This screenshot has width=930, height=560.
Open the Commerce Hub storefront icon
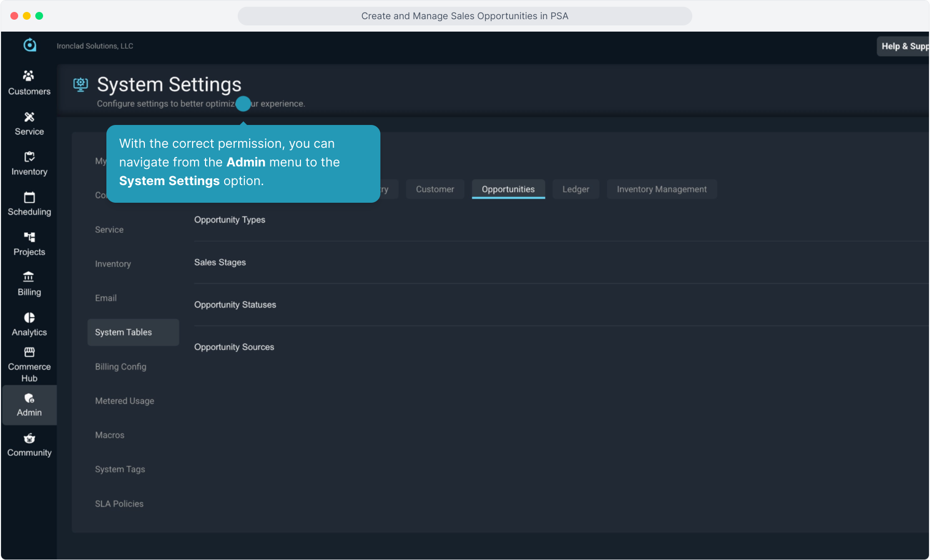click(29, 353)
